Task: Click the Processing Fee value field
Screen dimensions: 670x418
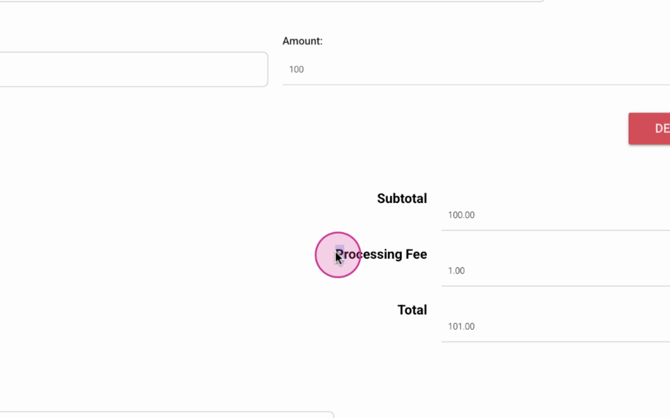Action: point(555,271)
